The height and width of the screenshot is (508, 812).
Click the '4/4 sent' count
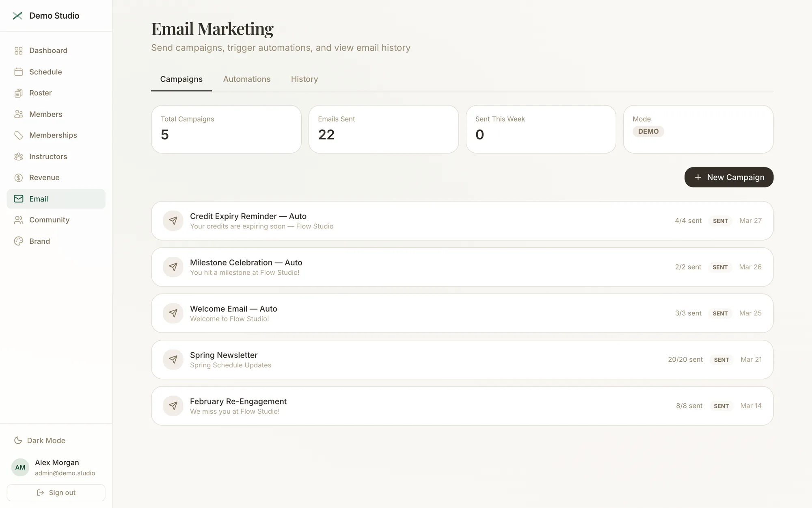tap(688, 221)
